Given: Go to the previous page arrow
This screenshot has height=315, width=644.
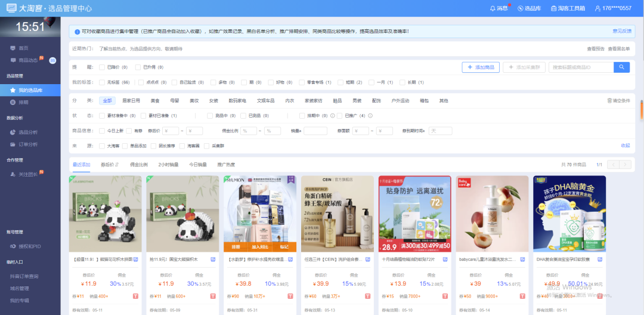Looking at the screenshot, I should [613, 165].
